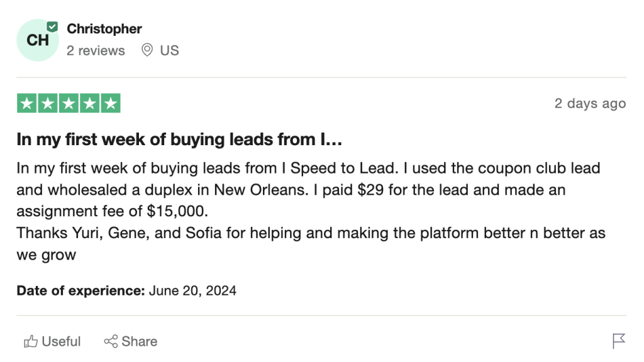
Task: Click the share network icon
Action: pos(111,341)
